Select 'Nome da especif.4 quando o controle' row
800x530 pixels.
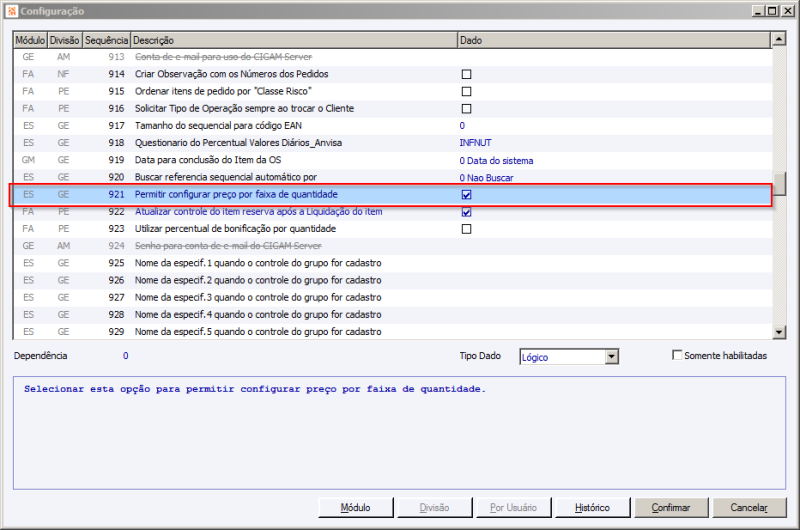[x=392, y=315]
